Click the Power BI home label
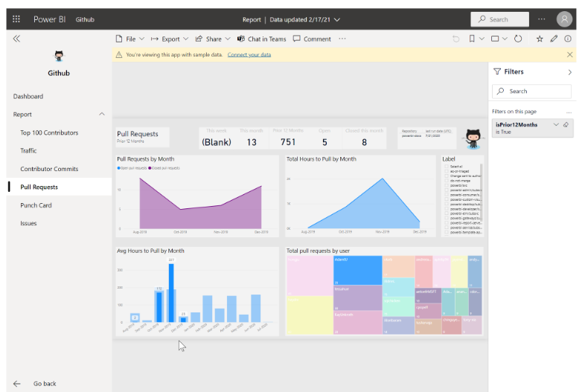582x392 pixels. click(49, 19)
